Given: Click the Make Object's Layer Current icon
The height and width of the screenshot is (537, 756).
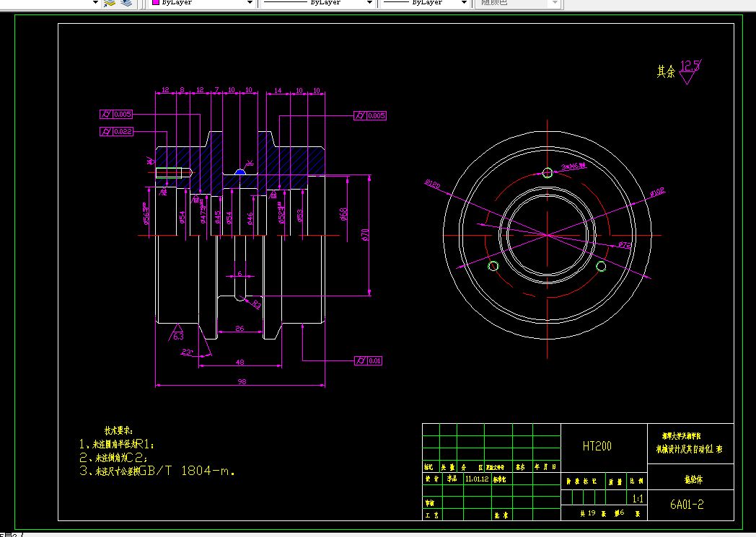Looking at the screenshot, I should pyautogui.click(x=110, y=3).
